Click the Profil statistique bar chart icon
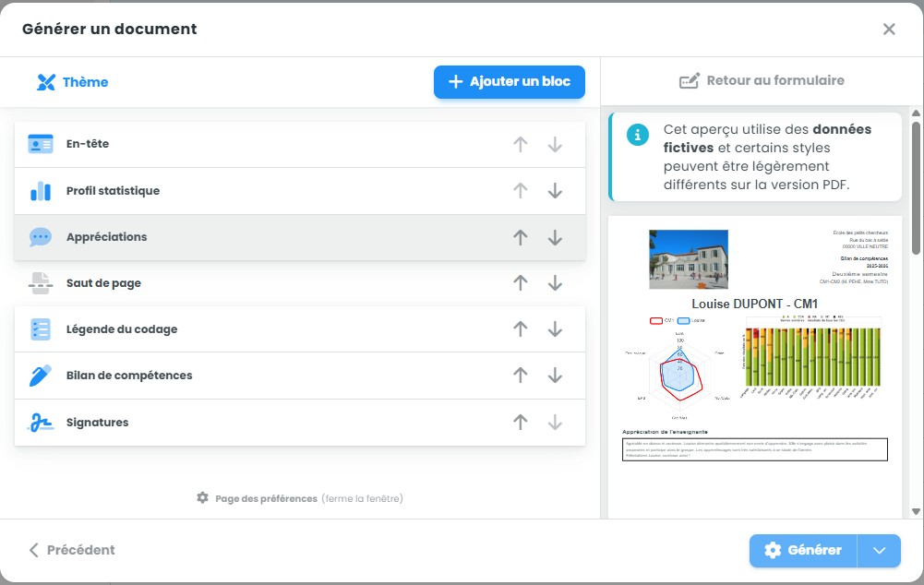The width and height of the screenshot is (924, 585). coord(41,191)
